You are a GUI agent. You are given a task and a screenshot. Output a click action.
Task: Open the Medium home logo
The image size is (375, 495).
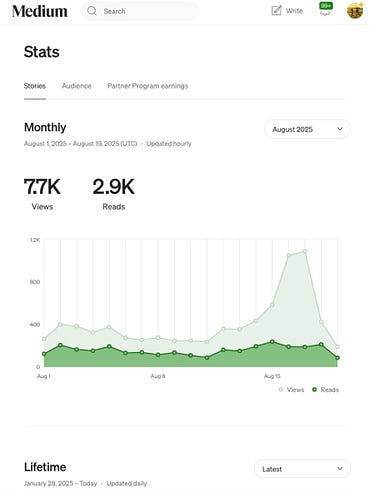[x=40, y=11]
